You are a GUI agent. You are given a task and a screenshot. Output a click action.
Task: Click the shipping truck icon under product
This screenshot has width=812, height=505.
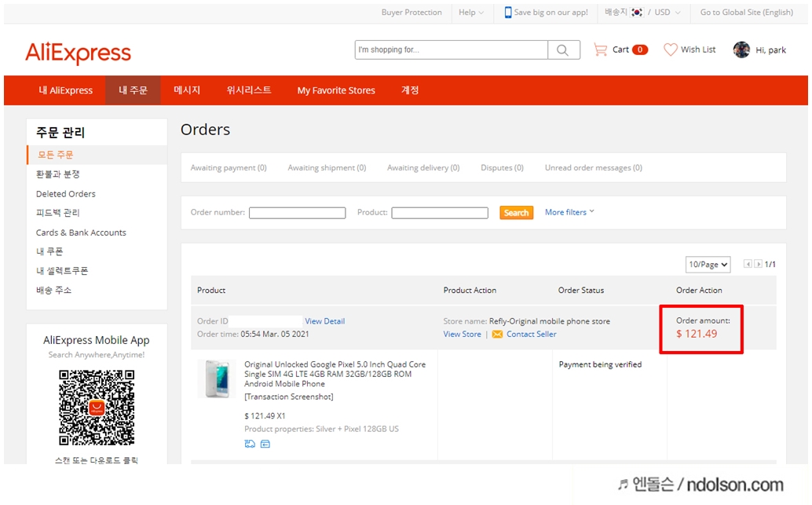click(x=250, y=444)
